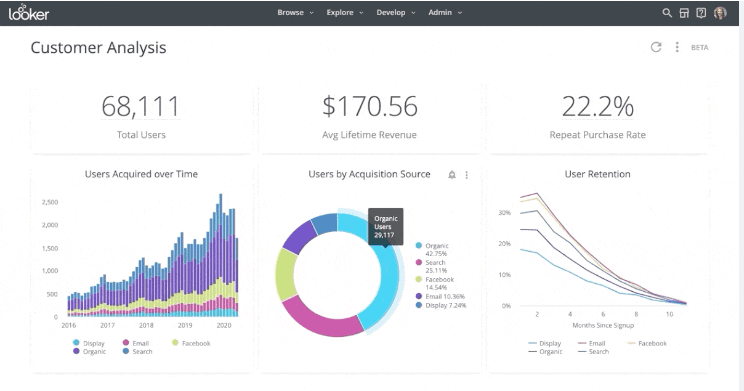Click Search purple swatch in donut legend

418,262
